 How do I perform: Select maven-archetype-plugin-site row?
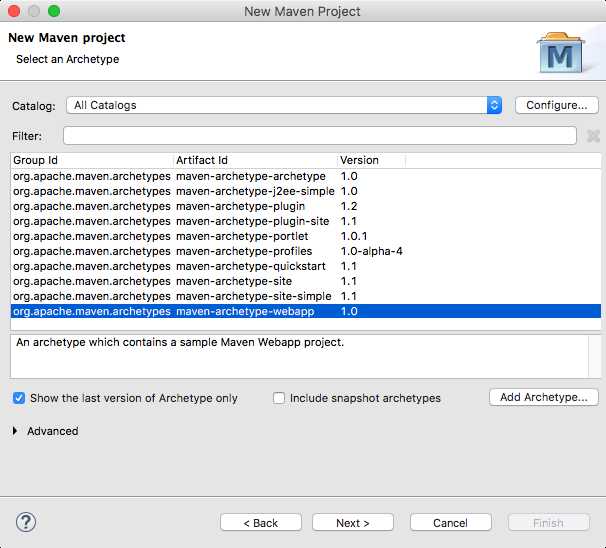(x=306, y=221)
